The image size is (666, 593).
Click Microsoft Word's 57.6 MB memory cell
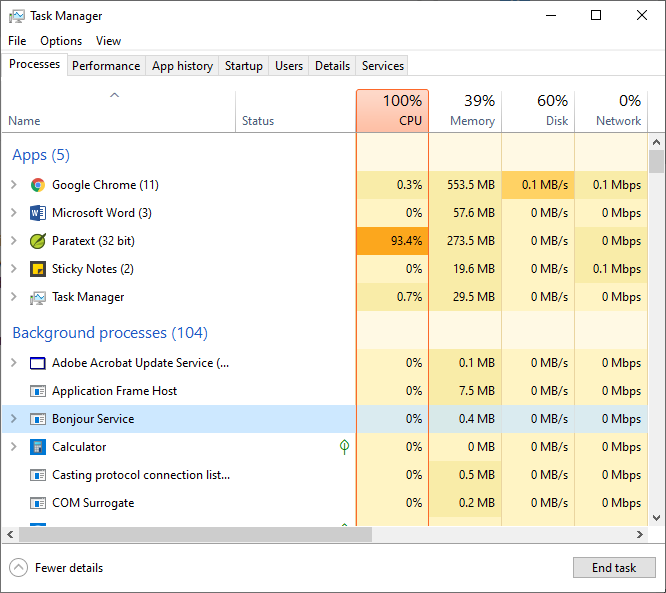(x=465, y=213)
